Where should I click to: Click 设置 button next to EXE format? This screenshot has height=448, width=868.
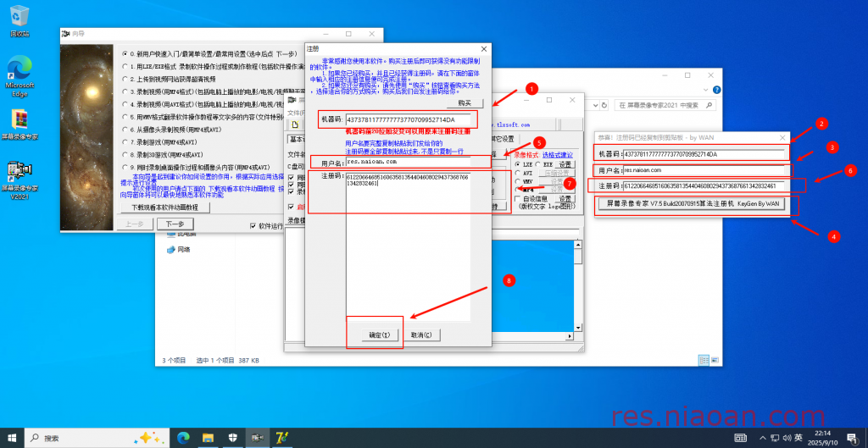[565, 164]
